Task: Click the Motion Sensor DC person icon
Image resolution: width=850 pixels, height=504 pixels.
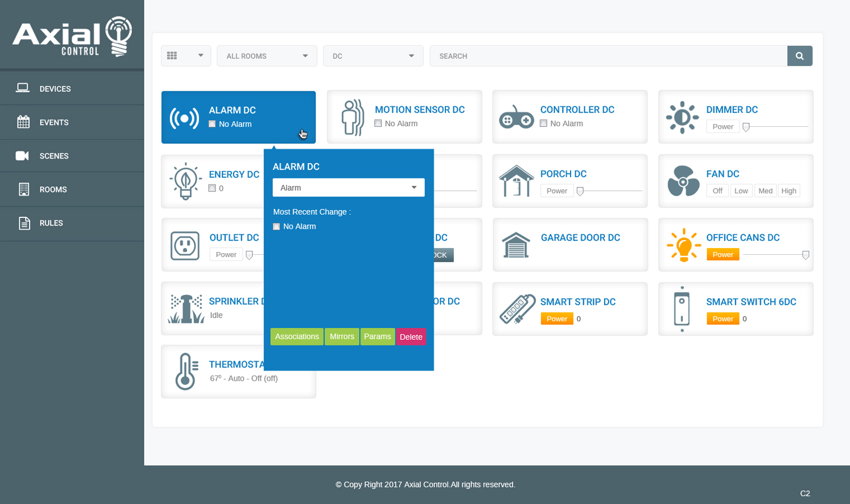Action: coord(352,117)
